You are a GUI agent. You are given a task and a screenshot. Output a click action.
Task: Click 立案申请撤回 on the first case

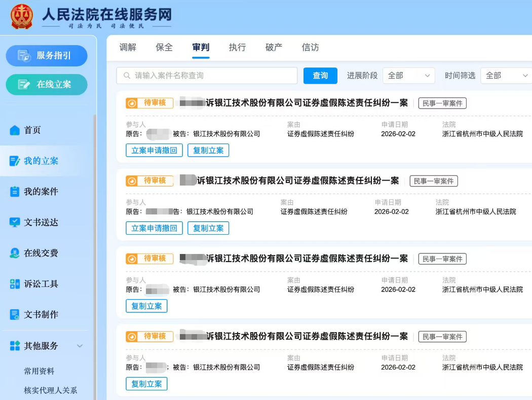click(154, 150)
